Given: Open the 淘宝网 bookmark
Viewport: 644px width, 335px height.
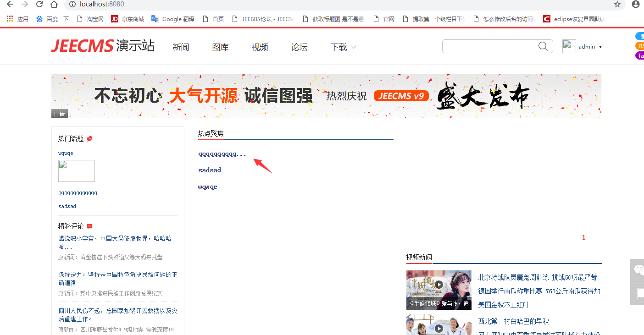Looking at the screenshot, I should click(x=90, y=19).
